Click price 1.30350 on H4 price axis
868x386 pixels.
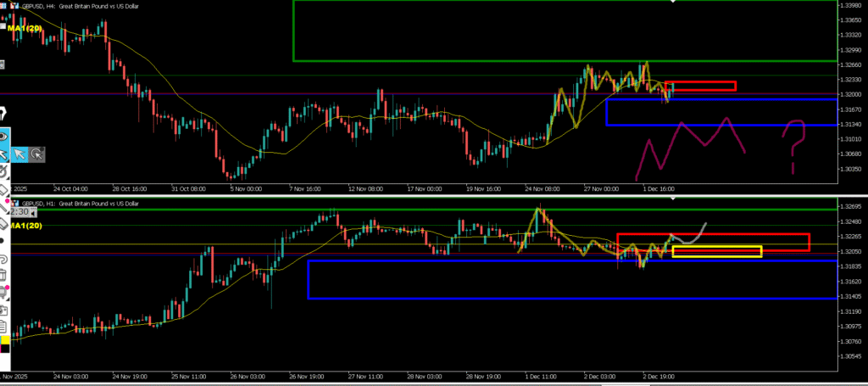(x=853, y=169)
